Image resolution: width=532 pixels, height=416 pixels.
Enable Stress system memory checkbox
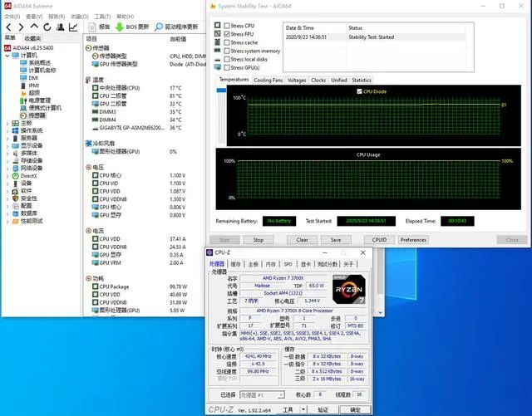click(x=227, y=51)
